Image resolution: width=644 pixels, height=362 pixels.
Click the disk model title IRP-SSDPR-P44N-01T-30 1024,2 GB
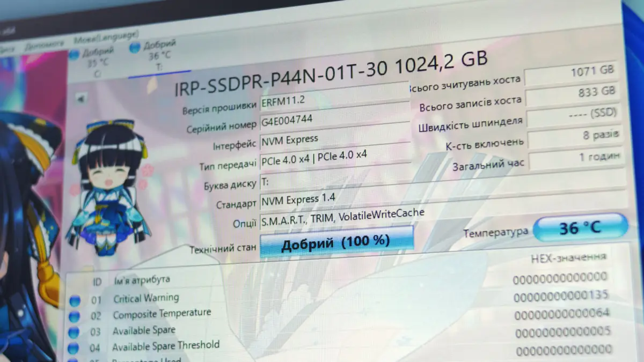coord(331,74)
